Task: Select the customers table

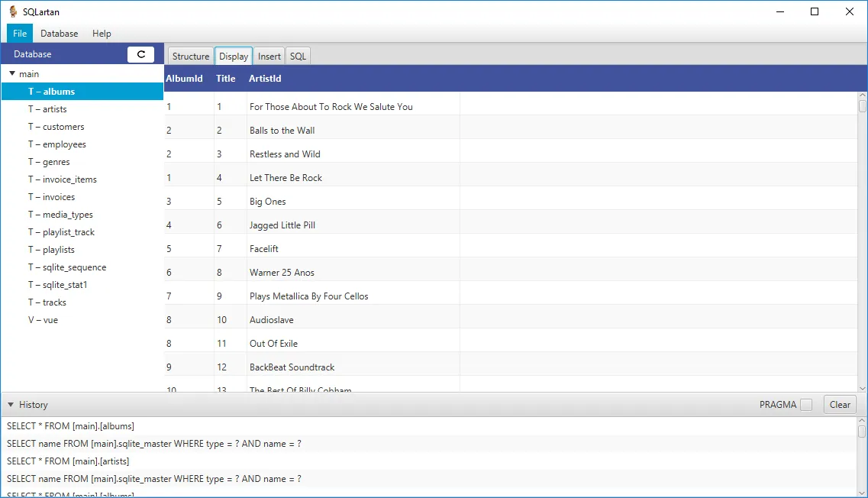Action: (82, 127)
